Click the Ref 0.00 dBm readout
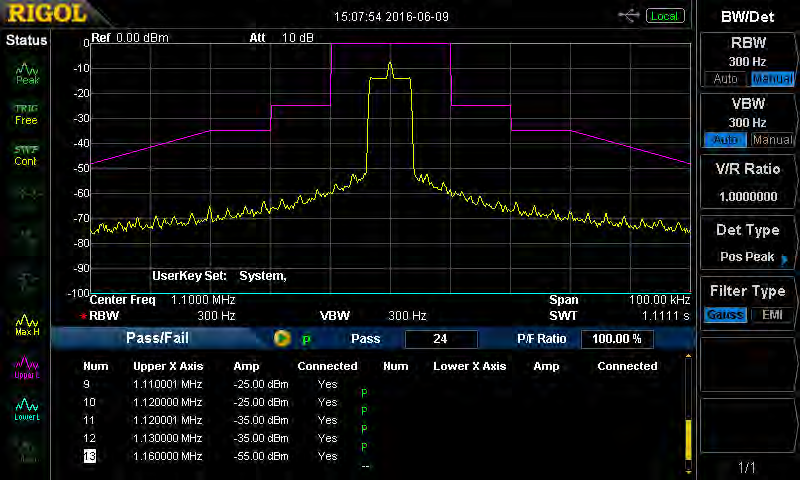Image resolution: width=800 pixels, height=480 pixels. click(x=130, y=38)
